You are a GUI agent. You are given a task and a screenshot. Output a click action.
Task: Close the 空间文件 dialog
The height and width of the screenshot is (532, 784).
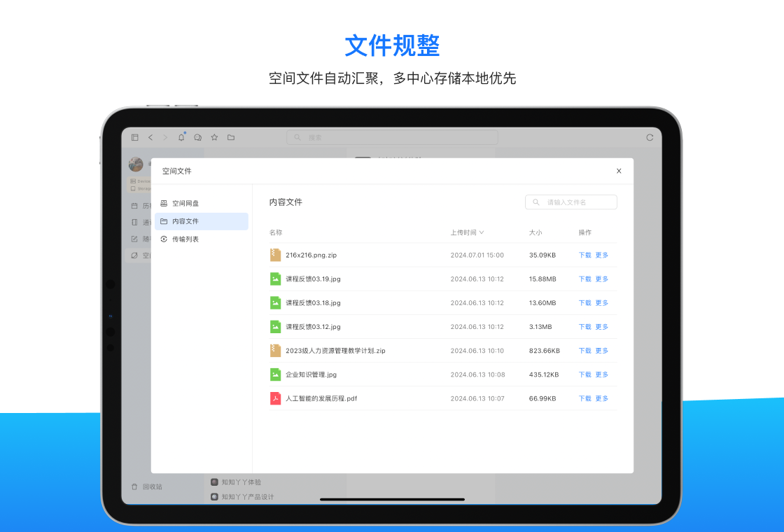click(x=619, y=171)
